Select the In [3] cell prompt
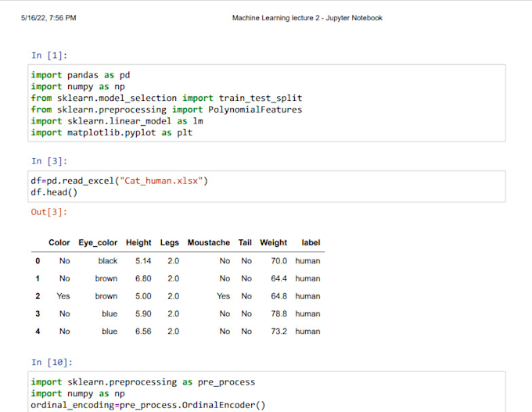This screenshot has height=412, width=532. (x=49, y=161)
